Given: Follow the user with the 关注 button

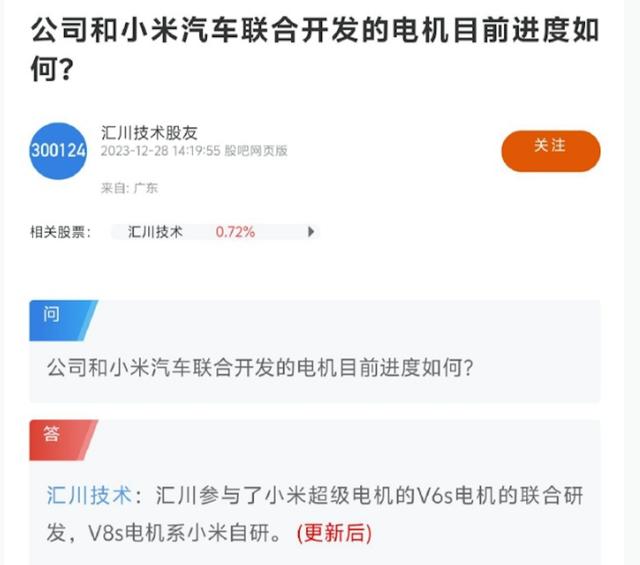Looking at the screenshot, I should pos(550,148).
